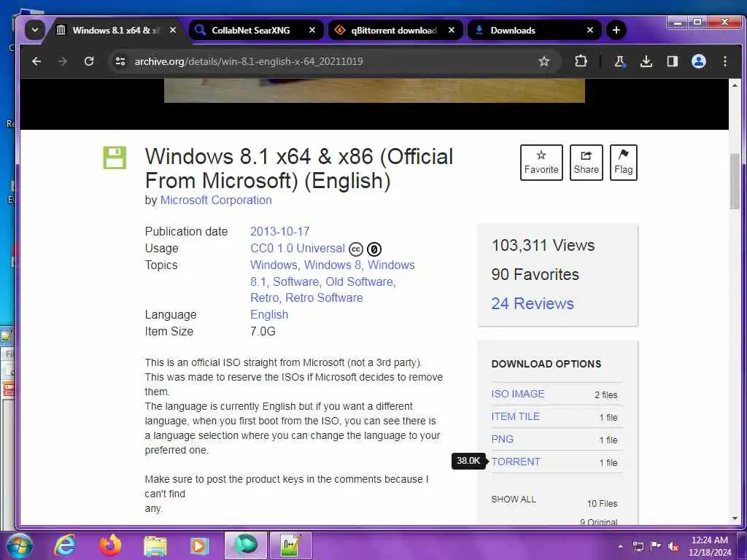Switch to the Downloads tab
This screenshot has height=560, width=747.
pyautogui.click(x=513, y=31)
